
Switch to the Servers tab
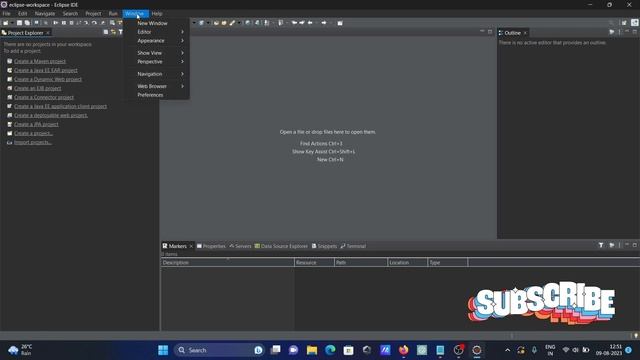tap(240, 246)
